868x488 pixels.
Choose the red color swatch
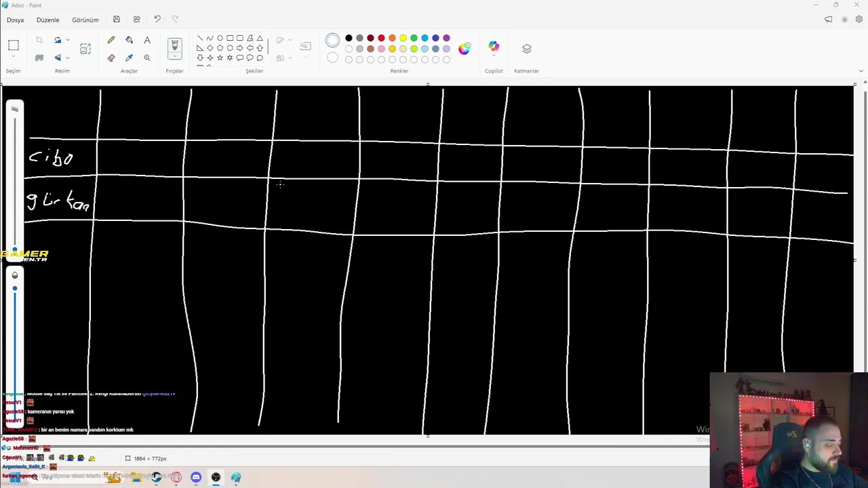381,38
